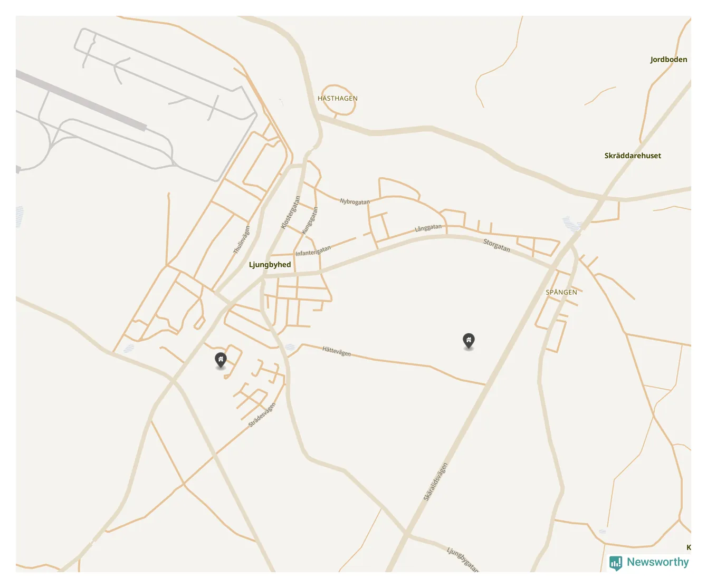Click the Storgatan street label
This screenshot has width=707, height=588.
click(496, 245)
